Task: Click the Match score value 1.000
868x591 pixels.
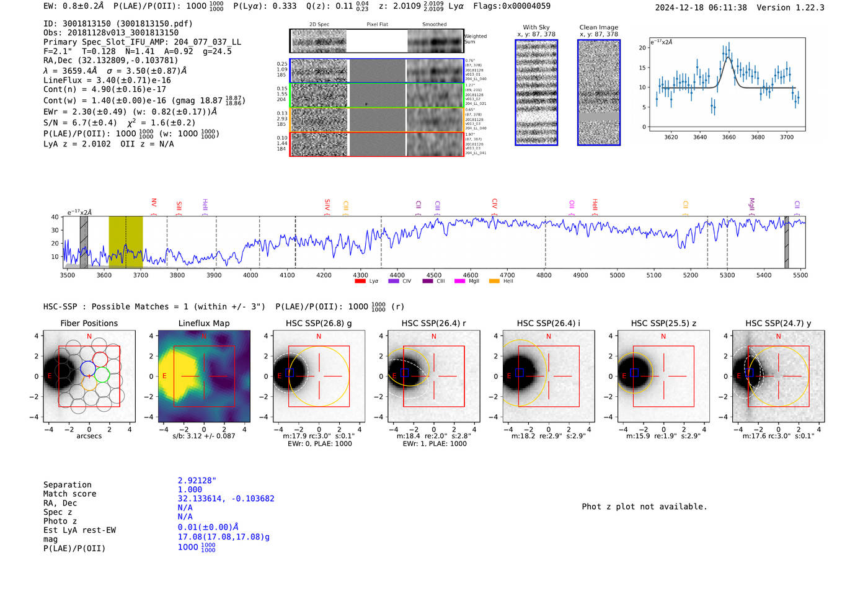Action: pyautogui.click(x=190, y=489)
